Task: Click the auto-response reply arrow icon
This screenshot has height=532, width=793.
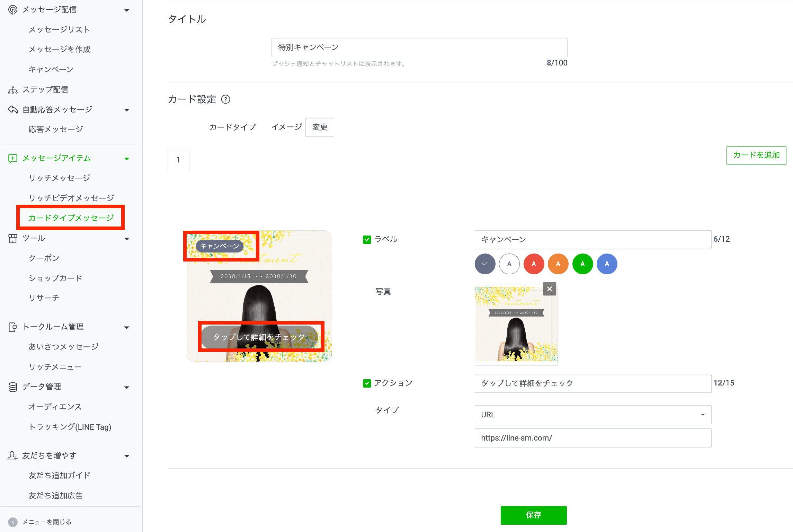Action: pos(12,110)
